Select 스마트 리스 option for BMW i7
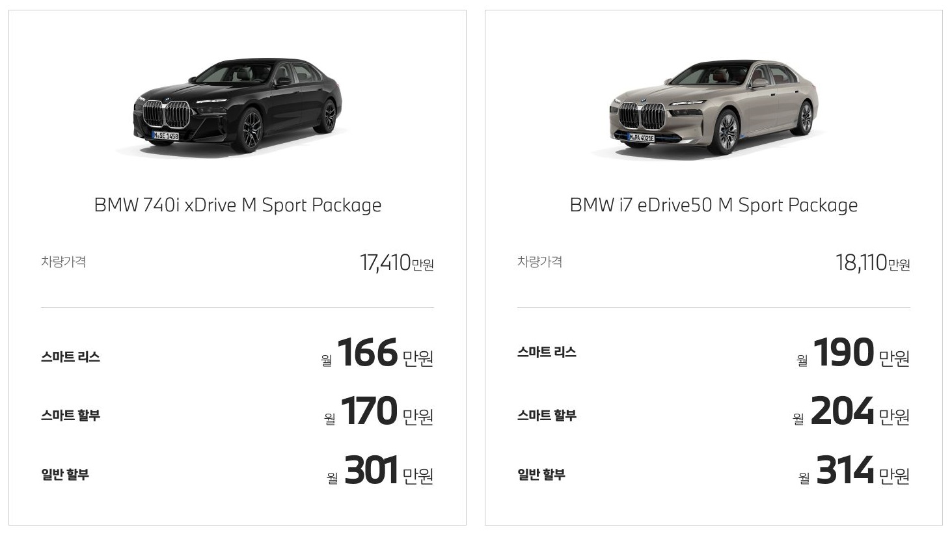The image size is (952, 560). tap(547, 352)
